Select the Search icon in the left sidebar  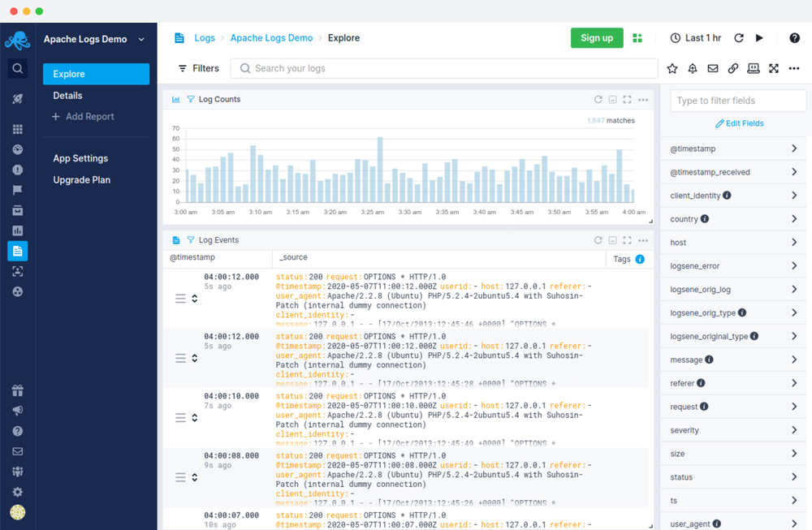17,68
